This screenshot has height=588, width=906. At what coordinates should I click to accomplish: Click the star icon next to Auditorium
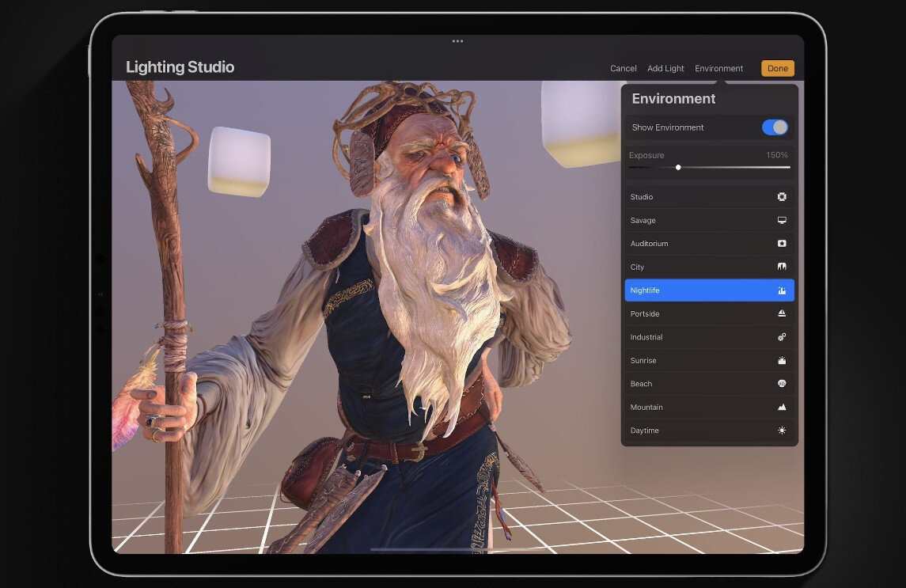click(781, 243)
